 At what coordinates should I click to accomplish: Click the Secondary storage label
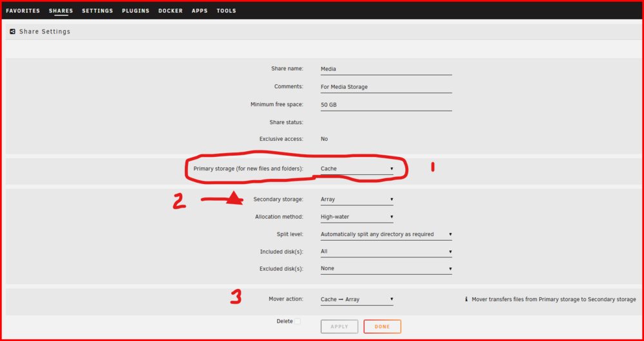point(278,199)
